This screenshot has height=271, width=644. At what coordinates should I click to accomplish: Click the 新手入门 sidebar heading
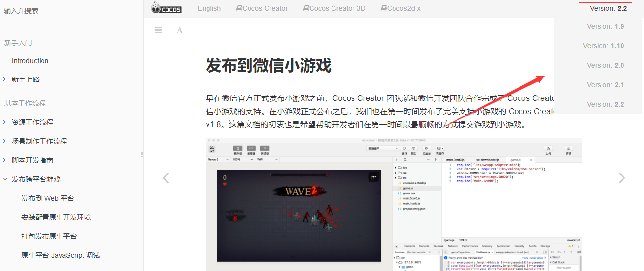[18, 43]
